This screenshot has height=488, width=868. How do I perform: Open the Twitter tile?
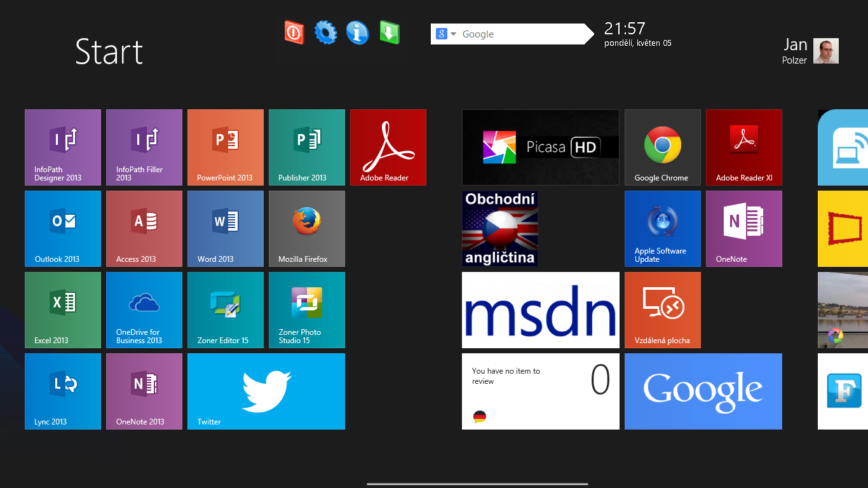pos(266,391)
